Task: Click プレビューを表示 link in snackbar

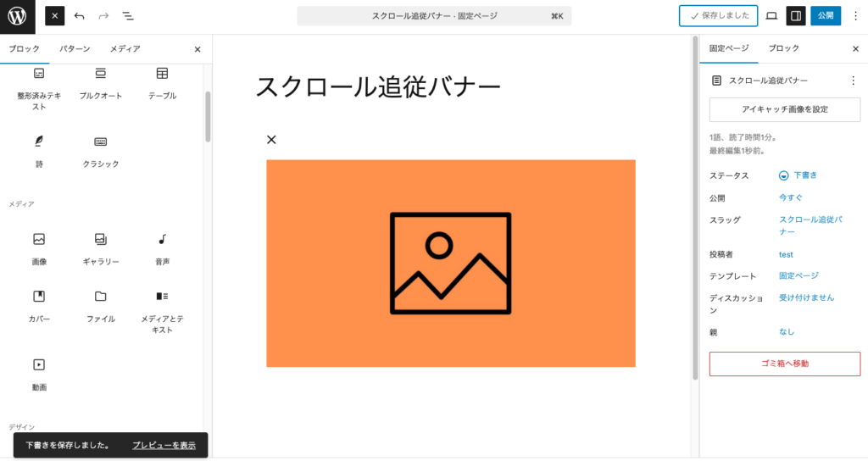Action: pos(164,446)
